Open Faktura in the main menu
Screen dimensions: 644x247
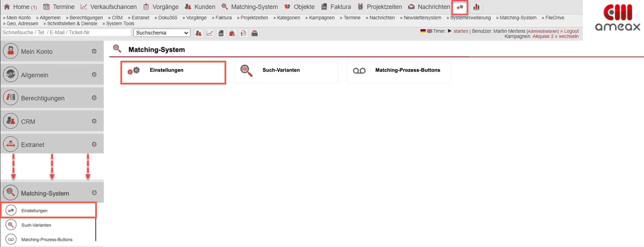coord(340,7)
